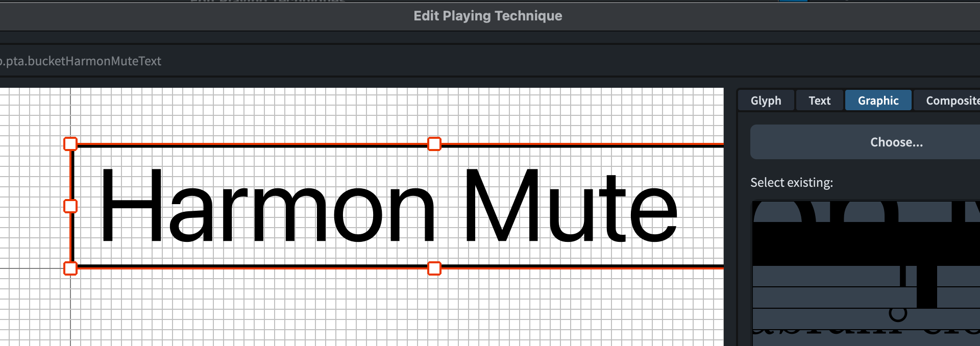
Task: Click the bottom-left resize handle of graphic
Action: [70, 268]
